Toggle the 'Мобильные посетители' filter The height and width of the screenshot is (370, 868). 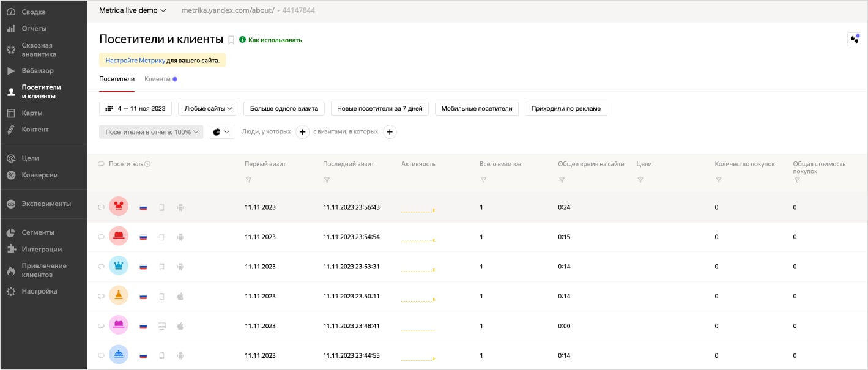tap(477, 108)
